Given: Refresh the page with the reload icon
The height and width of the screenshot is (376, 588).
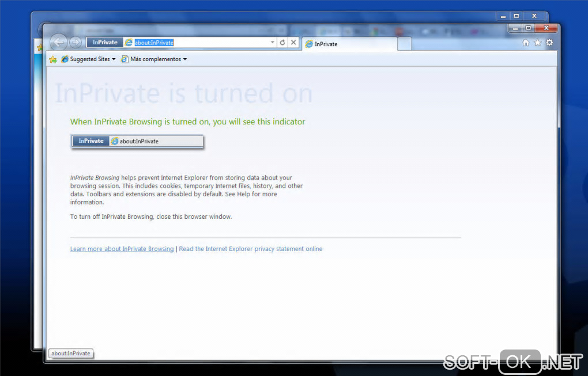Looking at the screenshot, I should point(282,43).
